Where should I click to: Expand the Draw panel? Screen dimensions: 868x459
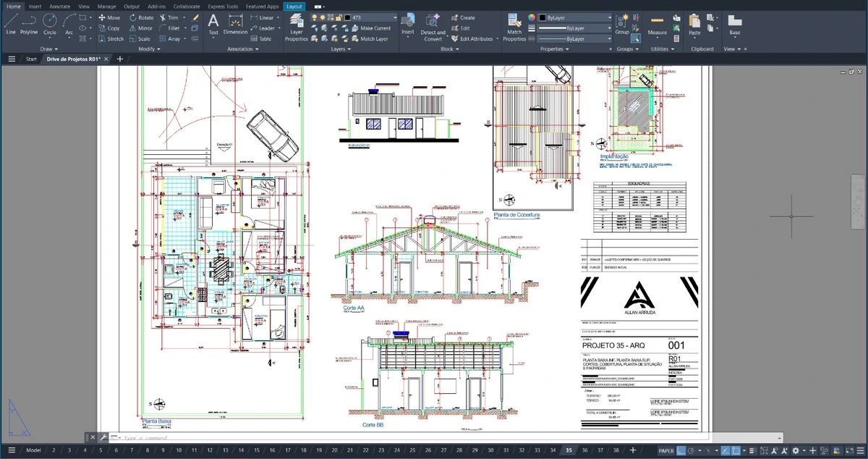pyautogui.click(x=50, y=49)
